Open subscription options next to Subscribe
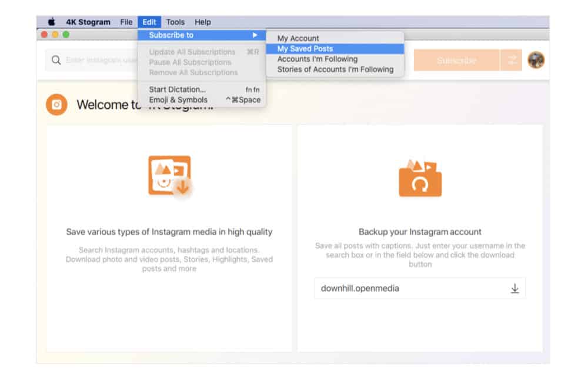The height and width of the screenshot is (380, 588). coord(512,60)
